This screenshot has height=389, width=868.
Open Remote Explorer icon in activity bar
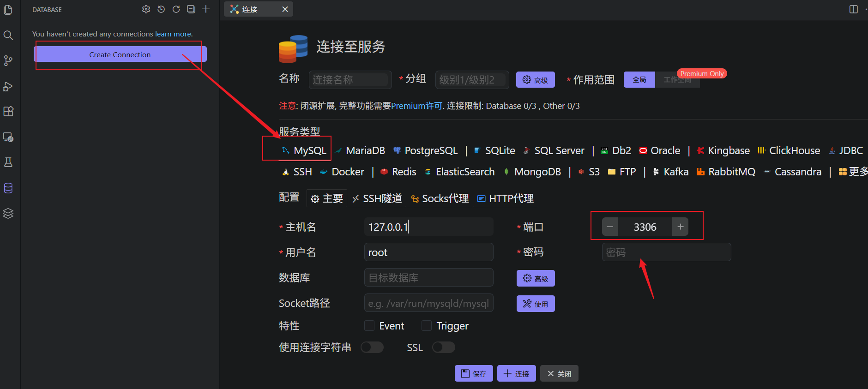click(x=8, y=137)
